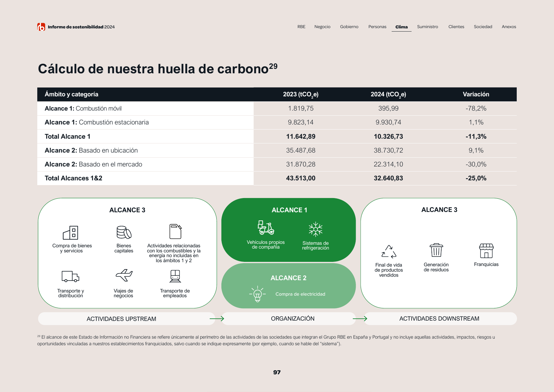The image size is (554, 392).
Task: Click the page number 97
Action: 277,372
